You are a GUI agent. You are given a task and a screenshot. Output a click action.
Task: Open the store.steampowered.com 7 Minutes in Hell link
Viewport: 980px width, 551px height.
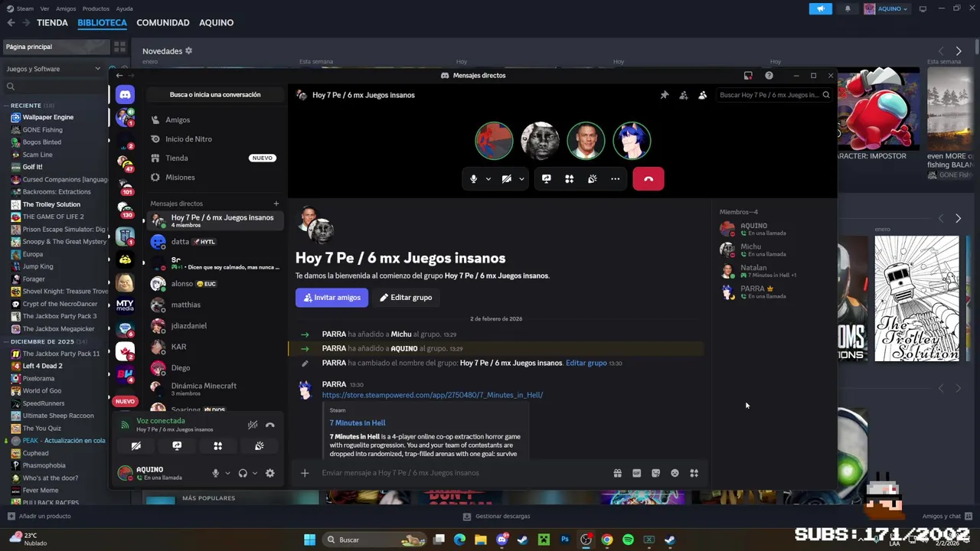433,395
